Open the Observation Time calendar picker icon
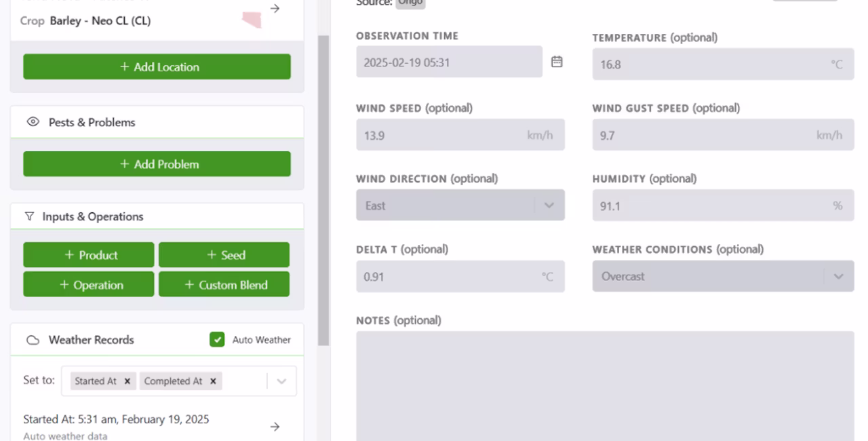Viewport: 868px width, 441px height. pos(557,62)
